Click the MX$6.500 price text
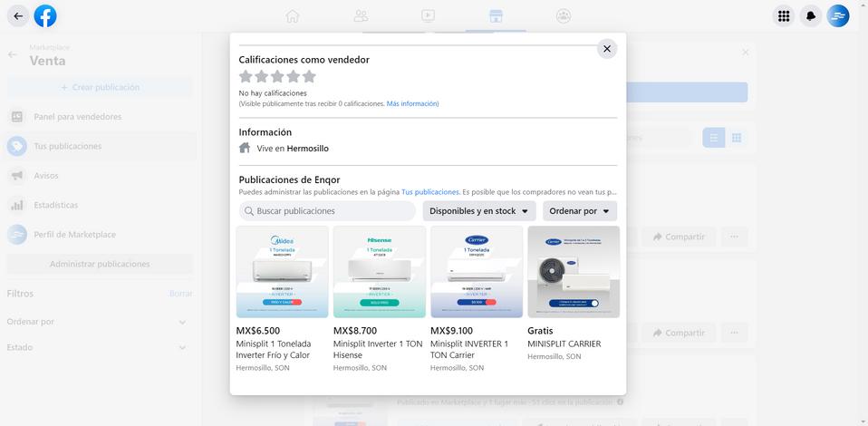868x426 pixels. 258,331
